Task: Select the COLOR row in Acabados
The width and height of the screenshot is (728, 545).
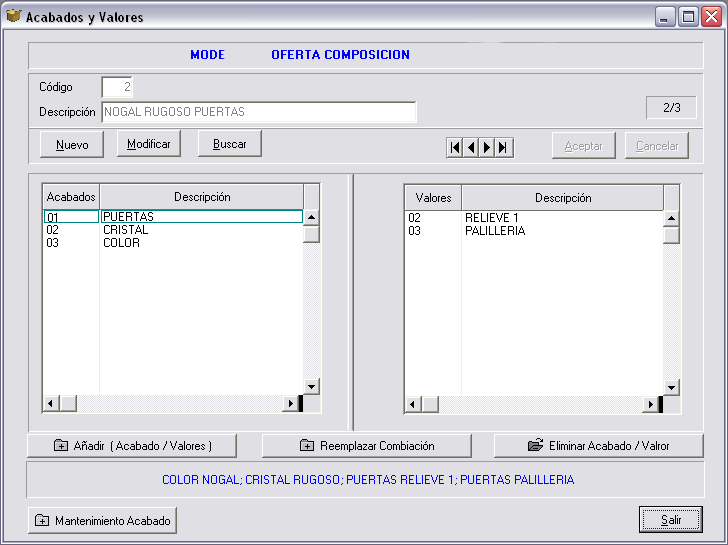Action: pos(173,243)
